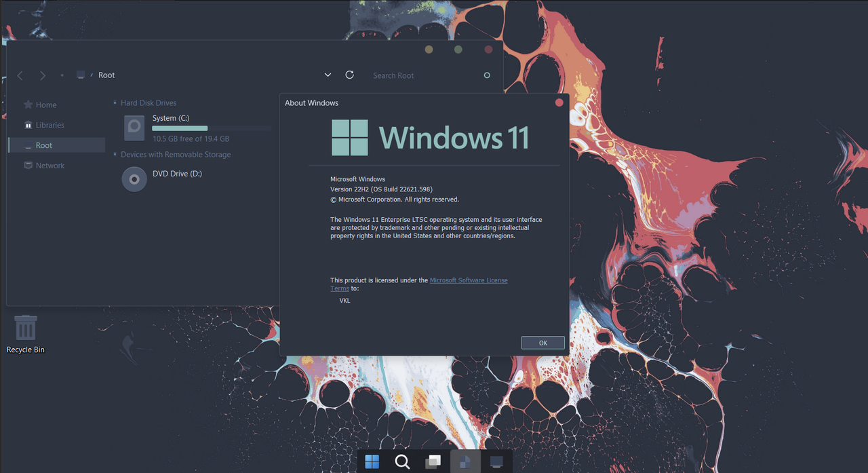The width and height of the screenshot is (868, 473).
Task: Click the System (C:) drive label
Action: point(171,118)
